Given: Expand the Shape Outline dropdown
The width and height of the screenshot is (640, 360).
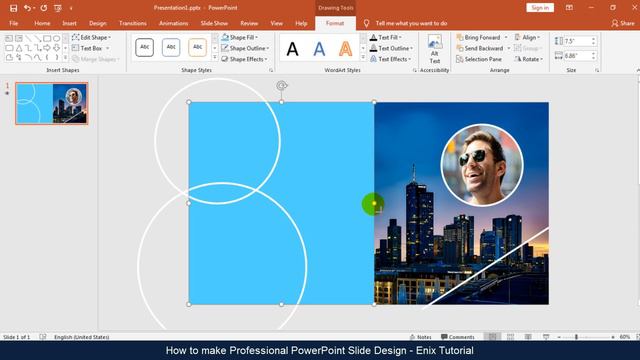Looking at the screenshot, I should coord(245,48).
